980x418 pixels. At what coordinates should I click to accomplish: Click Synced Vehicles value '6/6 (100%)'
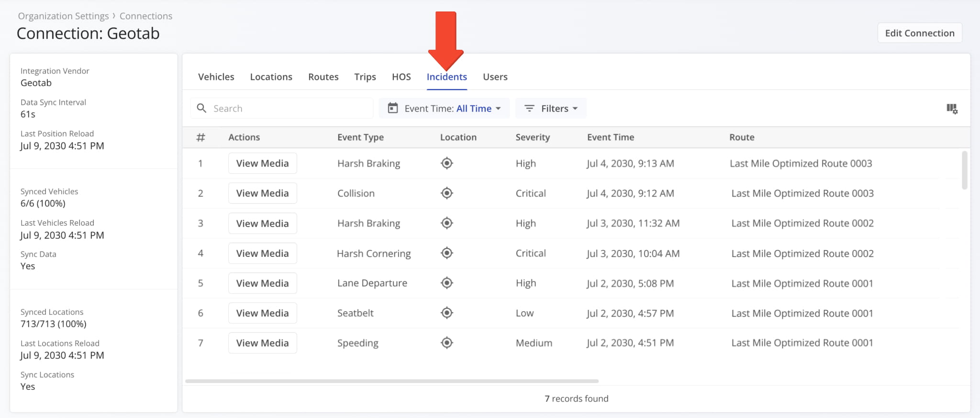(x=43, y=203)
